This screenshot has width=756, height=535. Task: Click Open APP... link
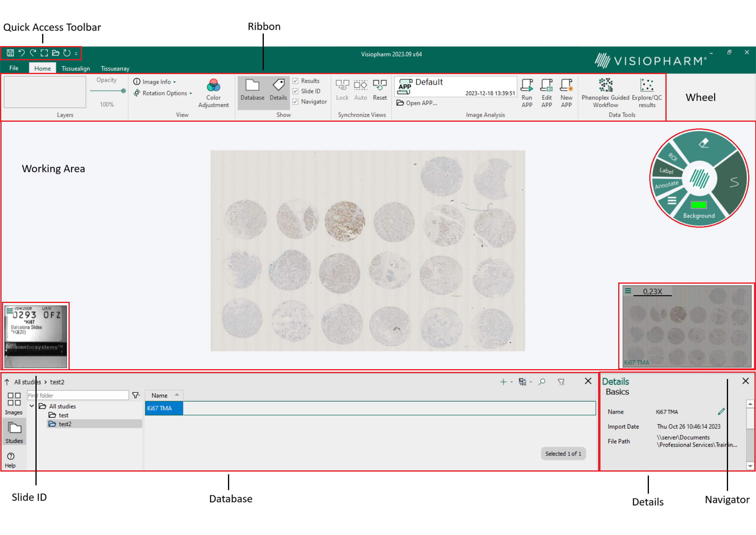coord(417,103)
